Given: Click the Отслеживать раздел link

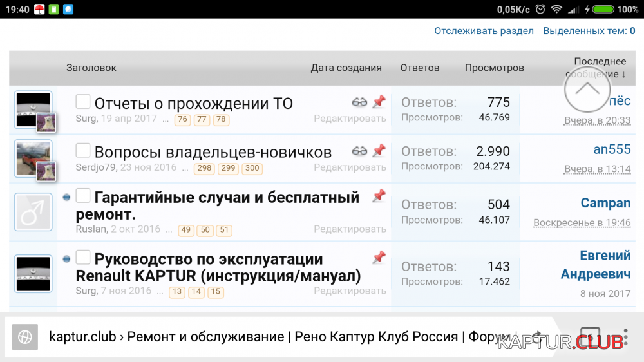Looking at the screenshot, I should coord(484,31).
